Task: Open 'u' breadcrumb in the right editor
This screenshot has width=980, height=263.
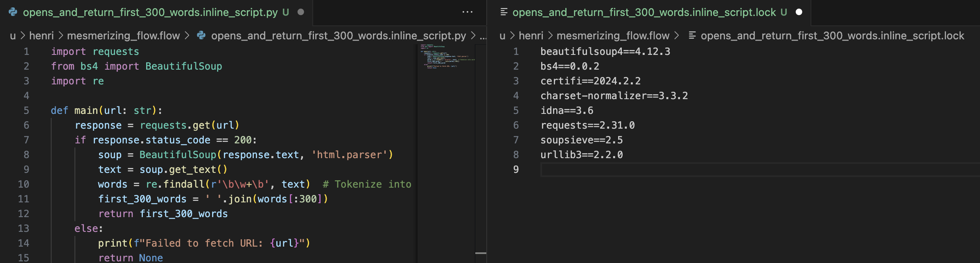Action: pyautogui.click(x=502, y=36)
